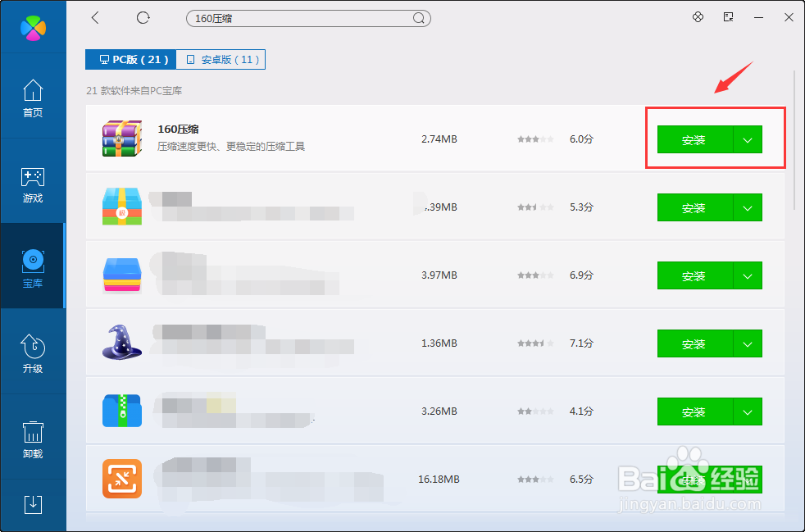Click the 2.74MB size text
Image resolution: width=805 pixels, height=532 pixels.
click(439, 139)
